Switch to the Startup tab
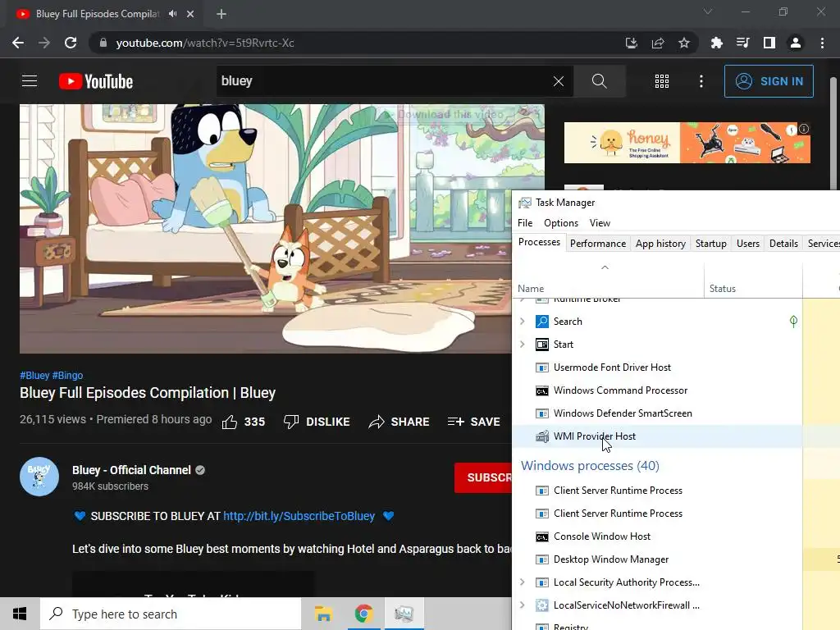Viewport: 840px width, 630px height. pos(711,244)
